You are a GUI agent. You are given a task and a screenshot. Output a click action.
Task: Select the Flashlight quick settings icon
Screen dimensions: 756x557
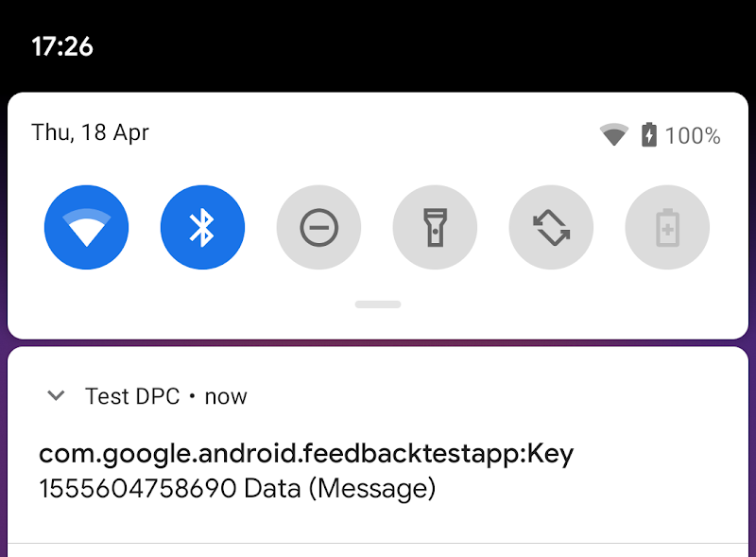[x=435, y=227]
